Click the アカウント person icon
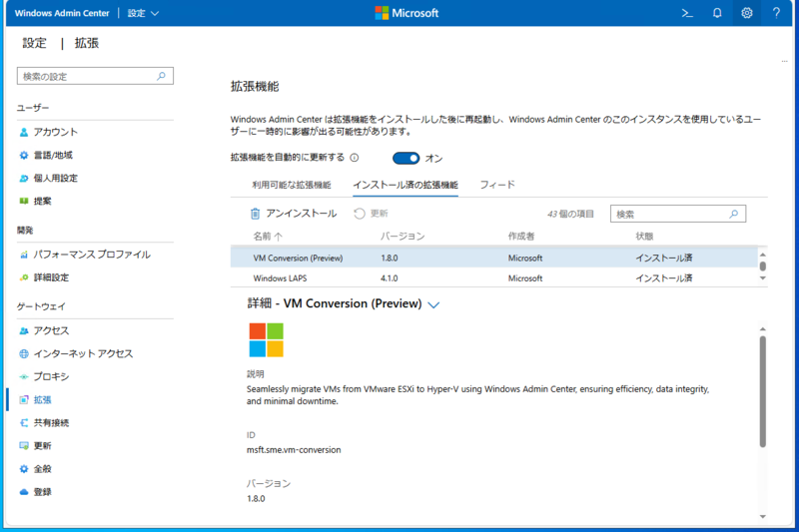The width and height of the screenshot is (799, 532). [x=24, y=133]
